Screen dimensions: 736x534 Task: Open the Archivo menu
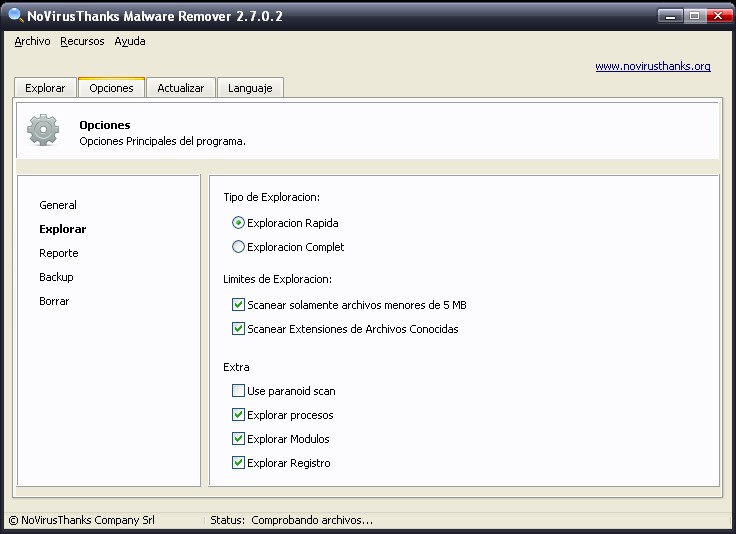click(x=32, y=41)
